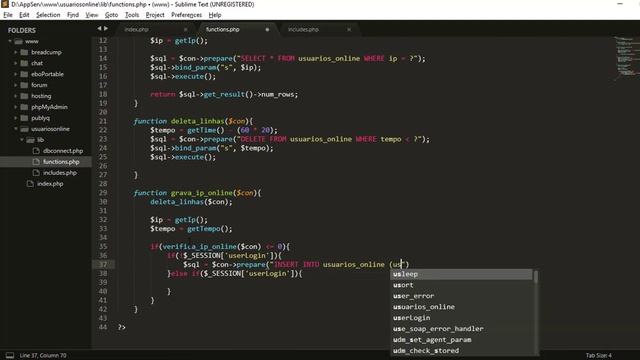Click the phpMyAdmin folder icon

click(x=24, y=107)
